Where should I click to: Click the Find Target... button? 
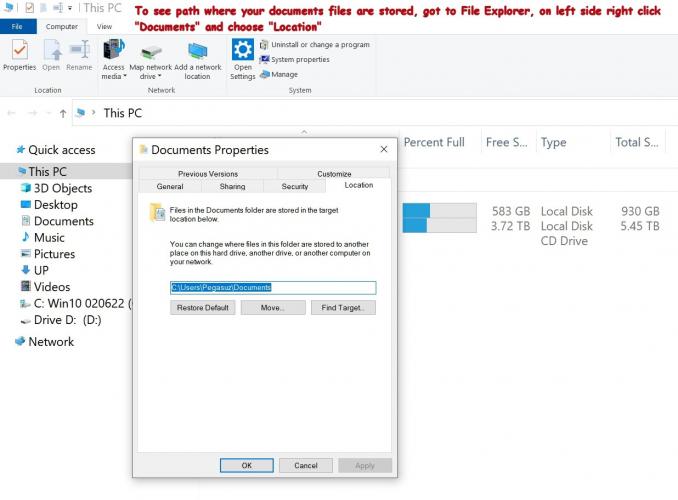tap(343, 308)
